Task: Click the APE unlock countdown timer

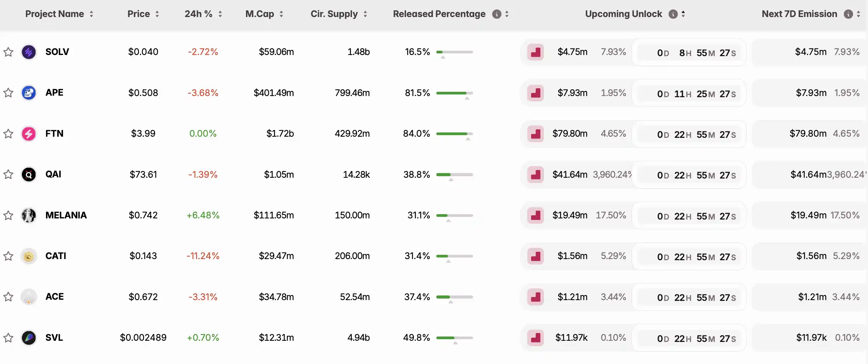Action: (696, 94)
